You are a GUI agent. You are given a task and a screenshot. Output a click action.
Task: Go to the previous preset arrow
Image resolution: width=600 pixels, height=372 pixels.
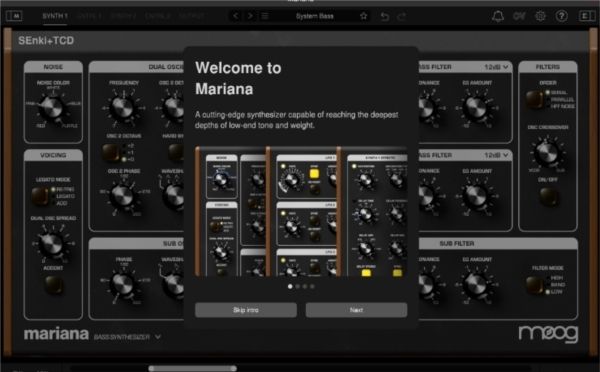tap(236, 16)
